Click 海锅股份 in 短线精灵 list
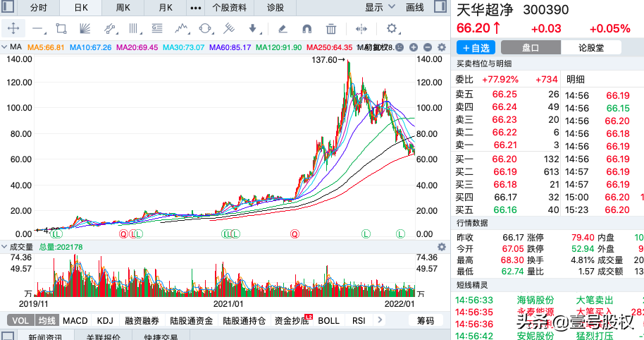The image size is (644, 340). pyautogui.click(x=535, y=300)
